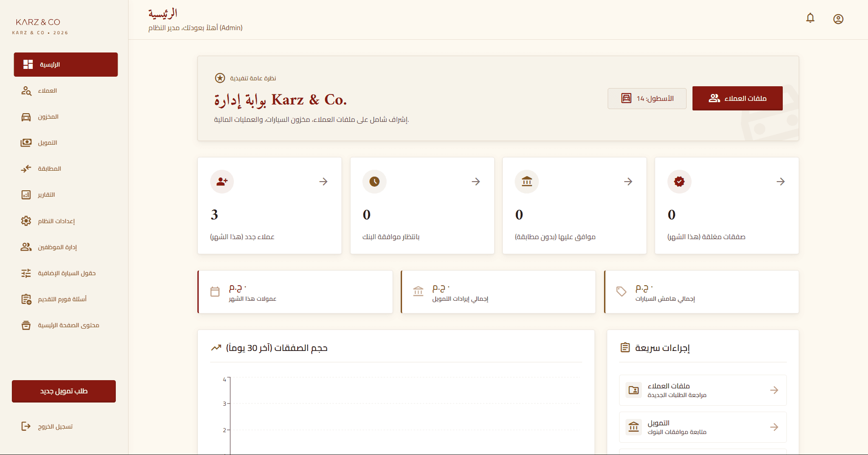
Task: Open the notifications bell
Action: click(x=810, y=18)
